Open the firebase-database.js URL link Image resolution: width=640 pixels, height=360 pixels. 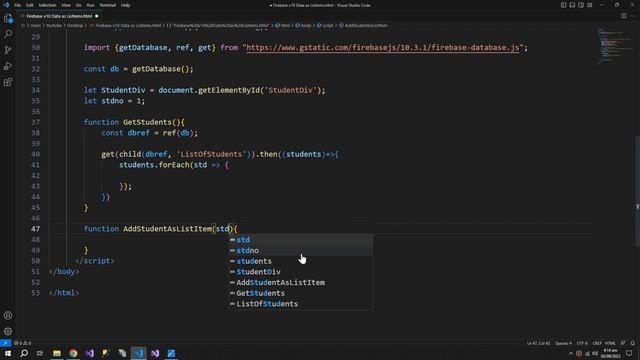click(383, 48)
